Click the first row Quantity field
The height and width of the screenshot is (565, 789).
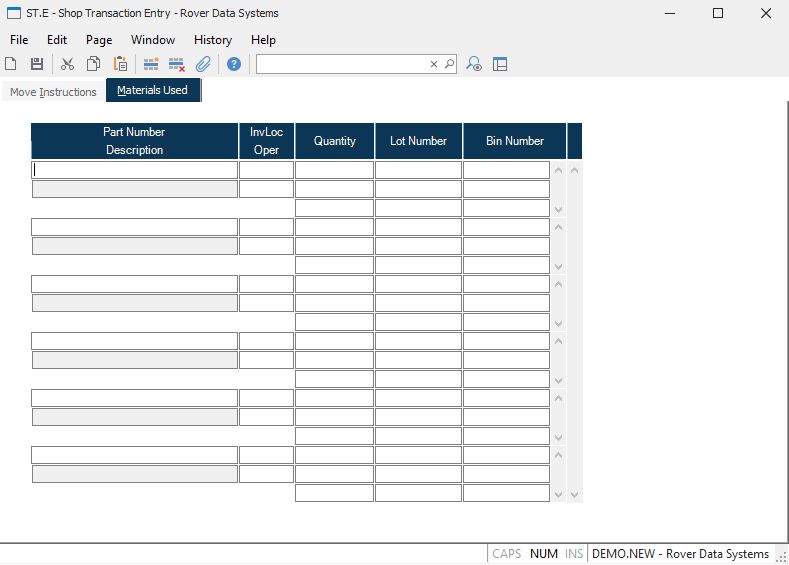pos(334,170)
